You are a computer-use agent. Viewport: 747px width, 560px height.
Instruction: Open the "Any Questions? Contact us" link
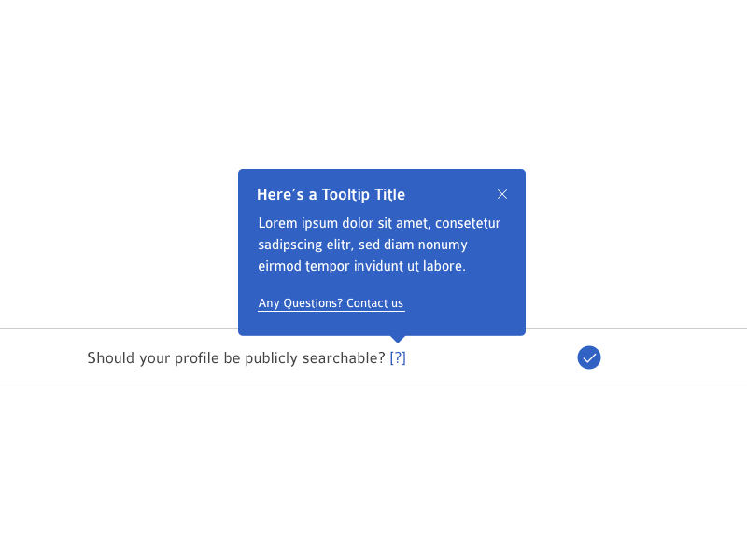[x=331, y=303]
